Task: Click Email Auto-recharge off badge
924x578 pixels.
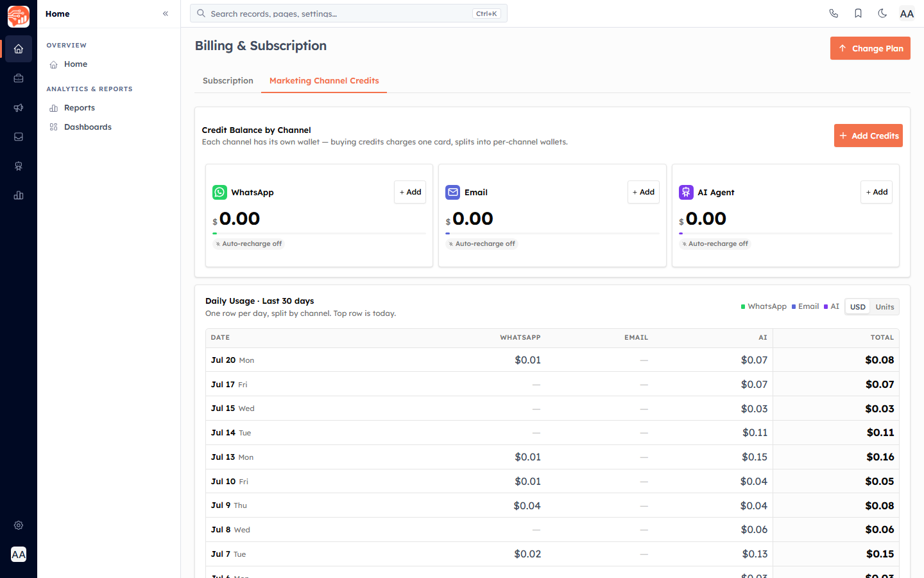Action: pyautogui.click(x=482, y=244)
